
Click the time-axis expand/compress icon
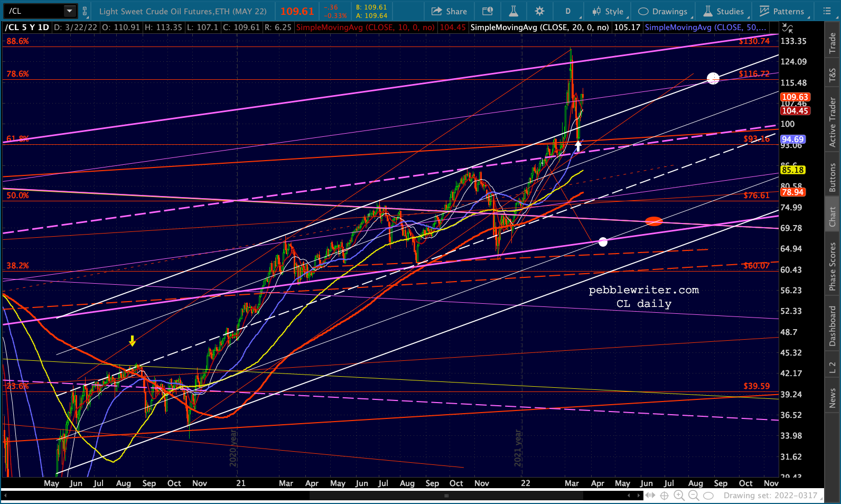[x=650, y=496]
